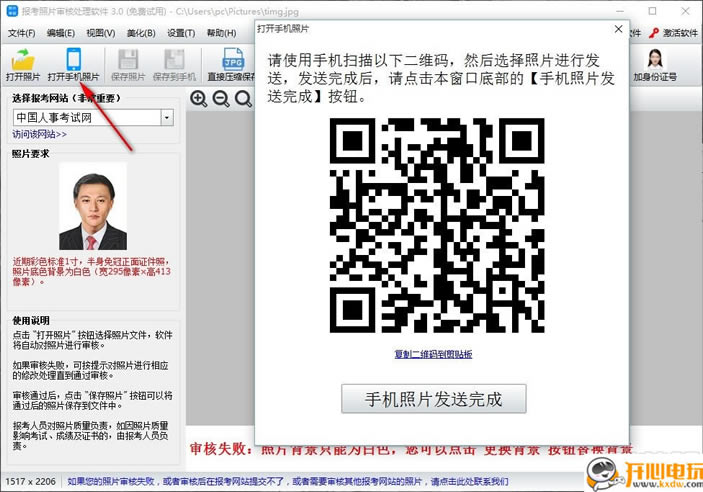Click the Save Photo (保存照片) floppy icon
The height and width of the screenshot is (492, 703).
point(128,60)
